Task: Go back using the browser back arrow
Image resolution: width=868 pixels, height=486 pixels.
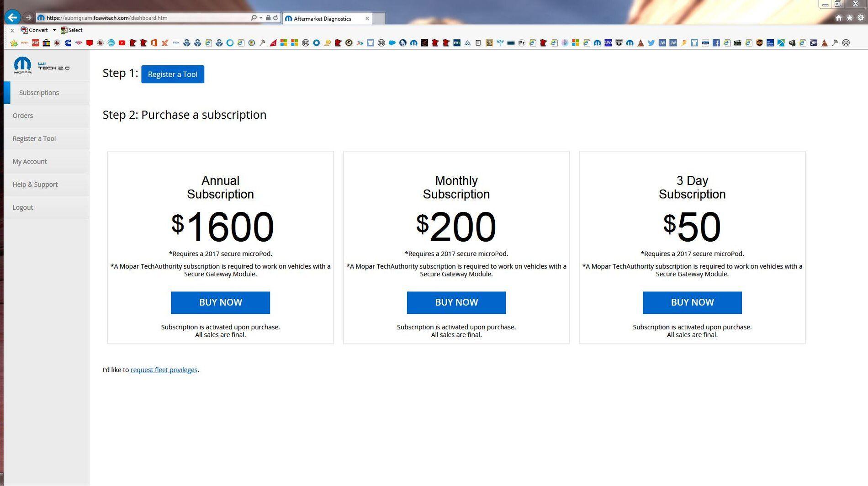Action: pyautogui.click(x=12, y=17)
